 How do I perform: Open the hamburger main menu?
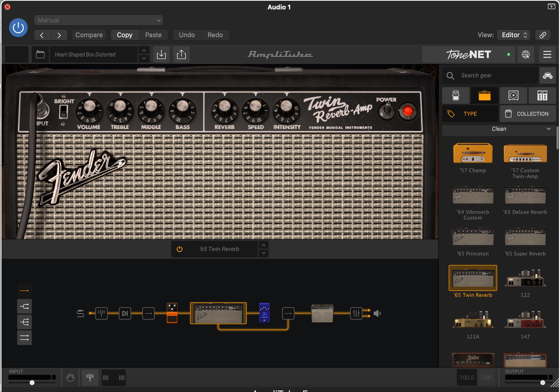(x=547, y=54)
